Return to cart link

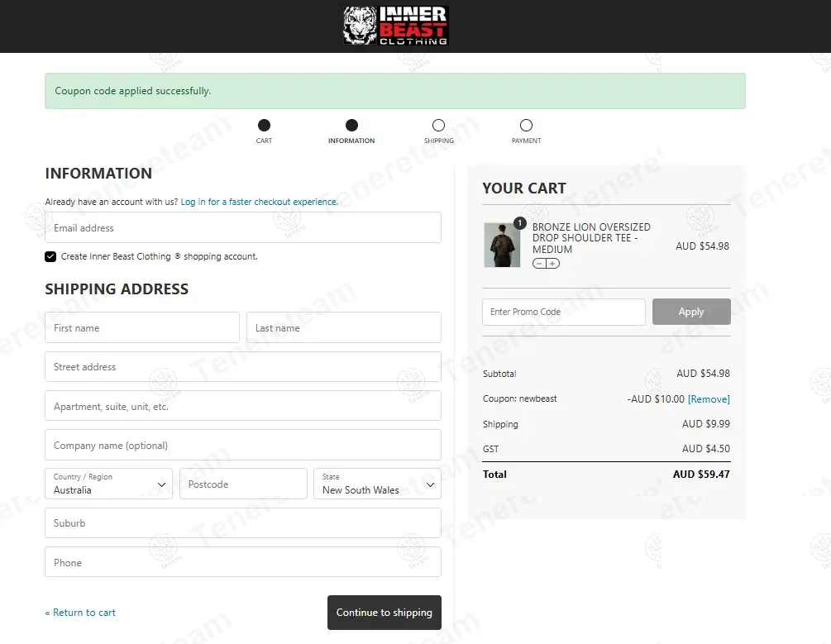pyautogui.click(x=80, y=613)
